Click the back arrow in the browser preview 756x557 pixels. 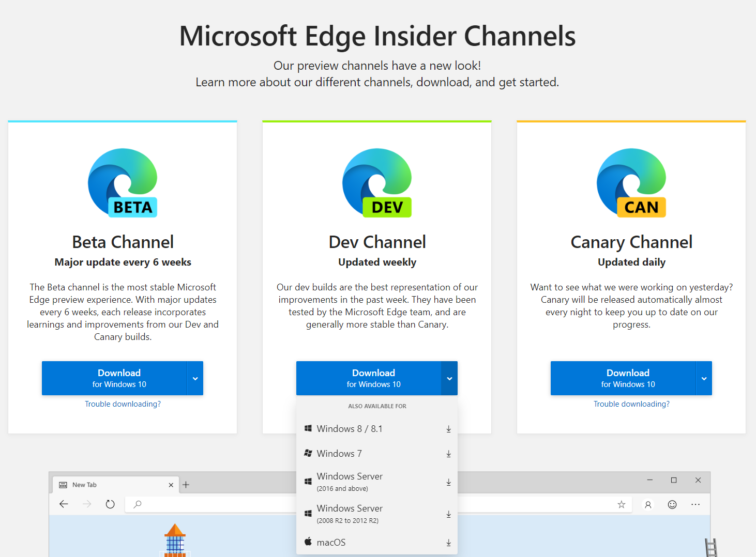coord(64,504)
